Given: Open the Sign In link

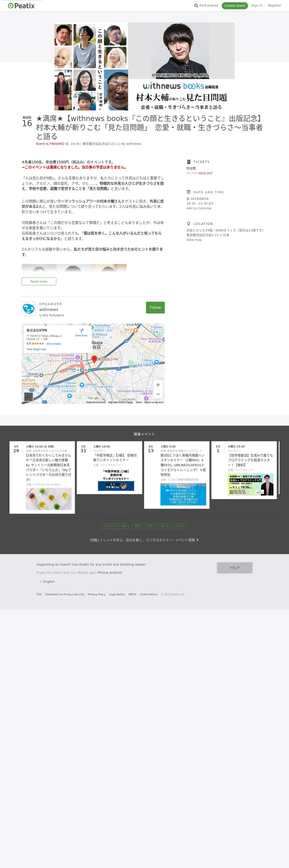Looking at the screenshot, I should (x=257, y=5).
